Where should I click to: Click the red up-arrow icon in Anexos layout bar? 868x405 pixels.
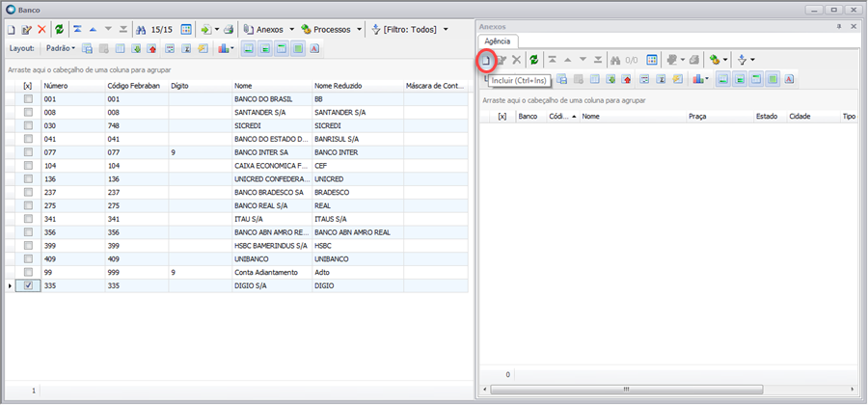[626, 79]
